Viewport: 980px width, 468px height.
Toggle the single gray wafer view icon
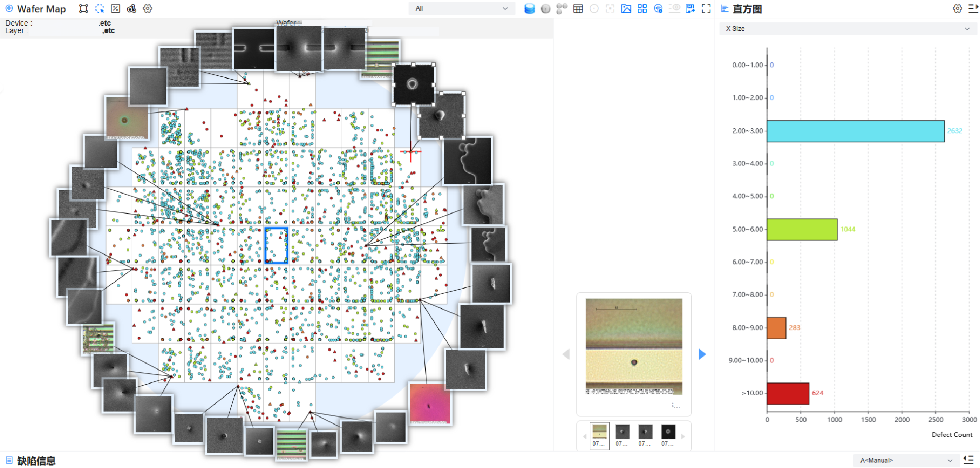tap(546, 9)
